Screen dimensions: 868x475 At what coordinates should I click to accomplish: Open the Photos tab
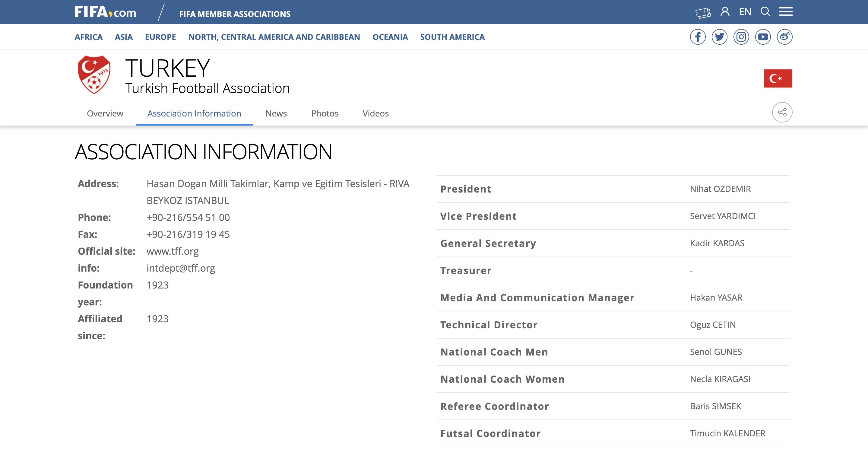point(325,113)
